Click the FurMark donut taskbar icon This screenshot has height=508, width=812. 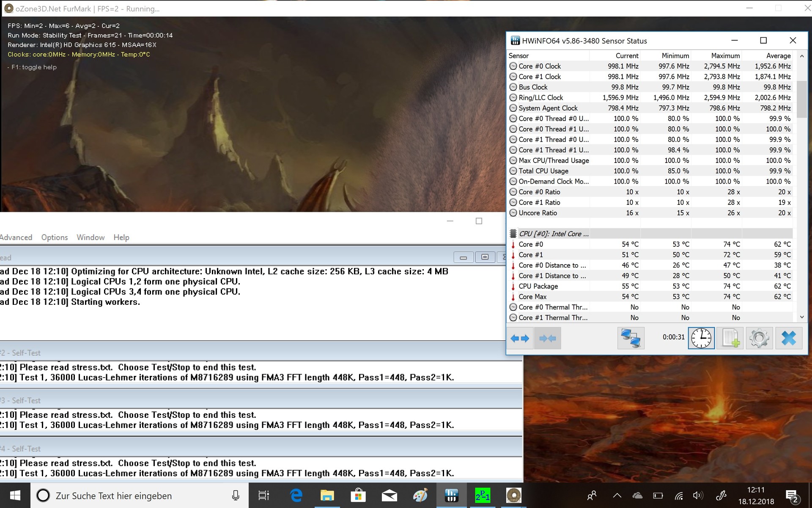tap(513, 495)
